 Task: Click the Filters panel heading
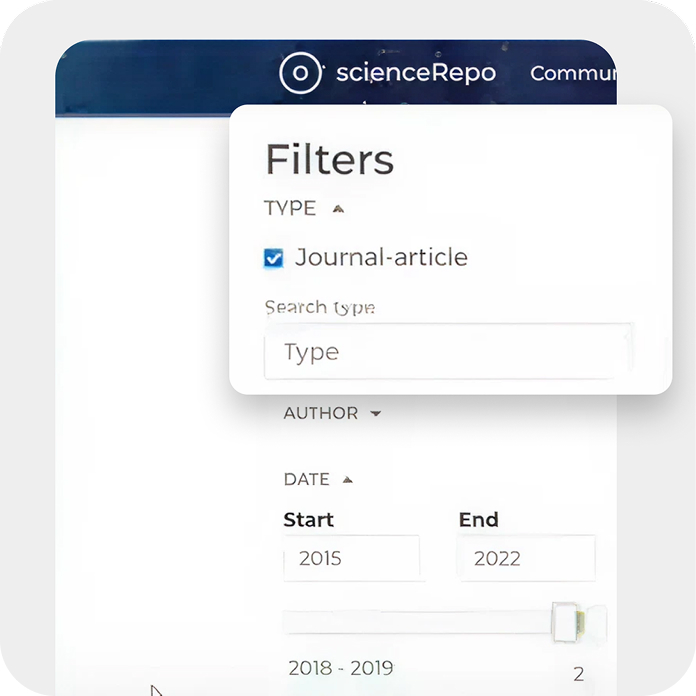329,160
